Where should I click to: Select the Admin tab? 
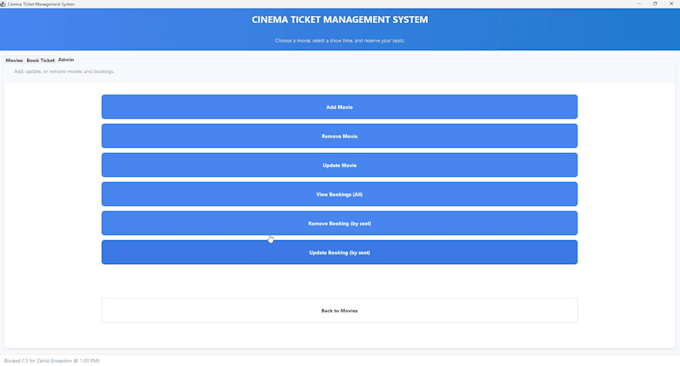pos(66,59)
